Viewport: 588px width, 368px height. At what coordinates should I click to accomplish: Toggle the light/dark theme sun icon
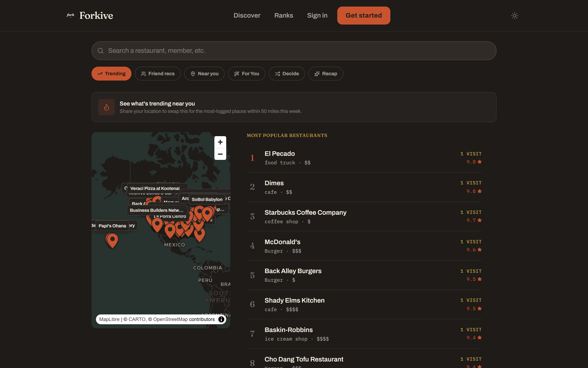pyautogui.click(x=514, y=16)
